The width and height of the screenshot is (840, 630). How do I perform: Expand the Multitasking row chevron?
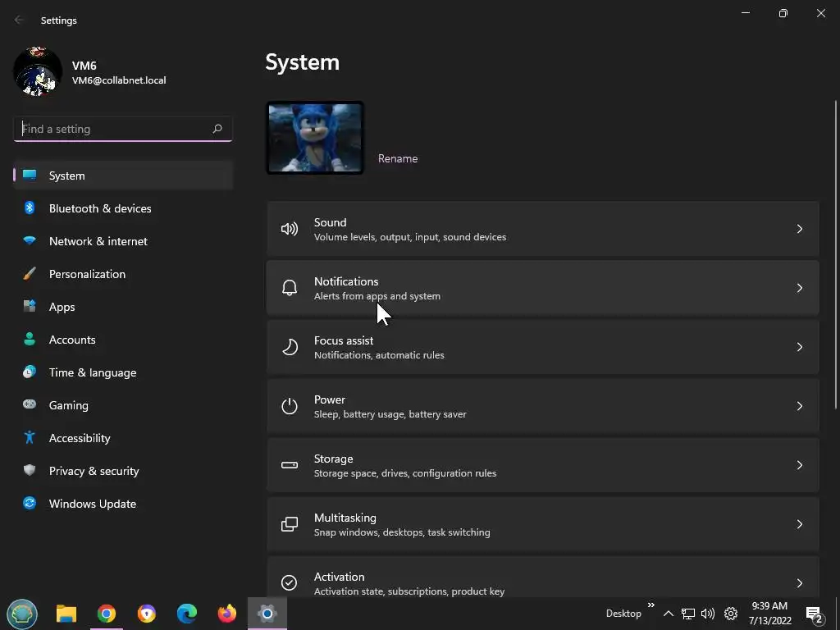click(799, 524)
